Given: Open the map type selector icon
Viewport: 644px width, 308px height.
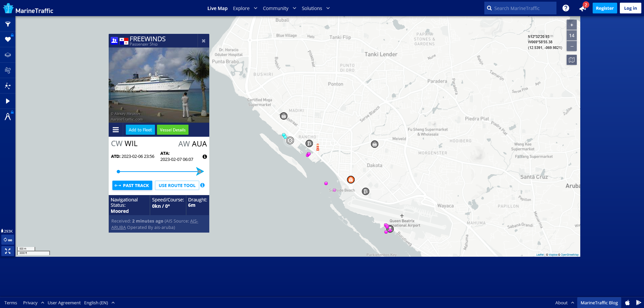Looking at the screenshot, I should (x=572, y=60).
